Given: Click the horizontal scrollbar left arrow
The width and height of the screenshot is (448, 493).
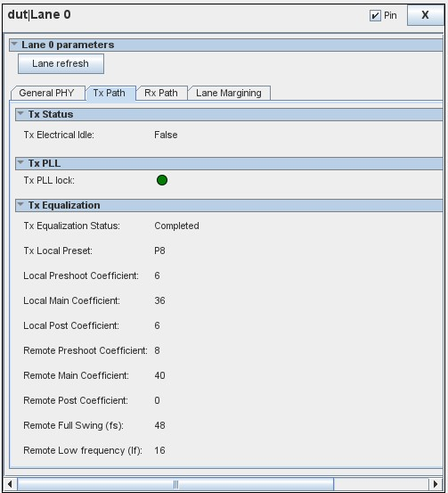Looking at the screenshot, I should pos(10,484).
